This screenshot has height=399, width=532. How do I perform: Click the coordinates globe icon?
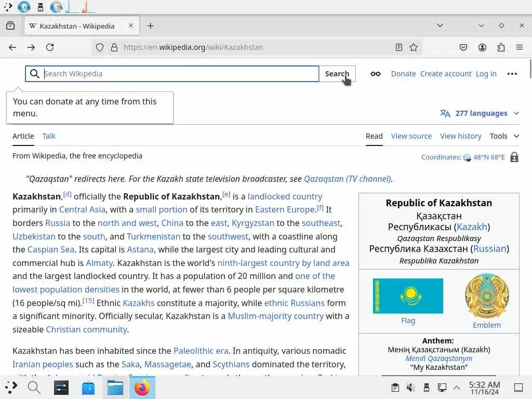pos(467,157)
